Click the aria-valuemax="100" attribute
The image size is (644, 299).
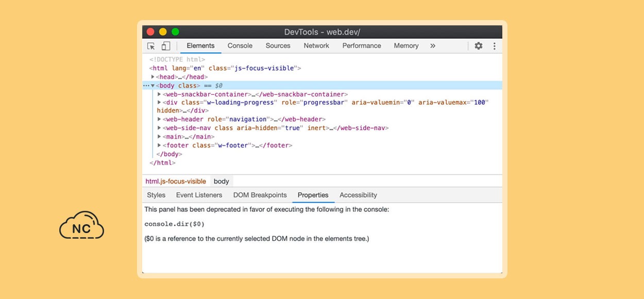[453, 103]
